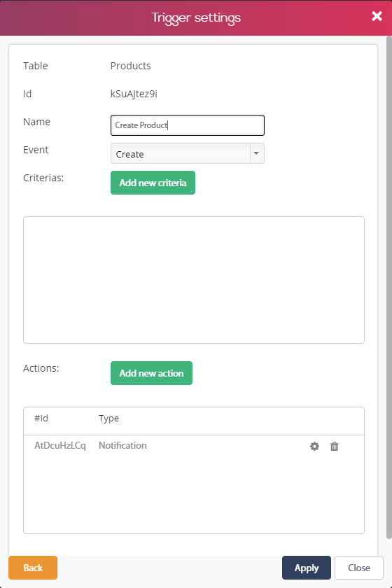Image resolution: width=392 pixels, height=588 pixels.
Task: Click Add new action button
Action: (x=151, y=373)
